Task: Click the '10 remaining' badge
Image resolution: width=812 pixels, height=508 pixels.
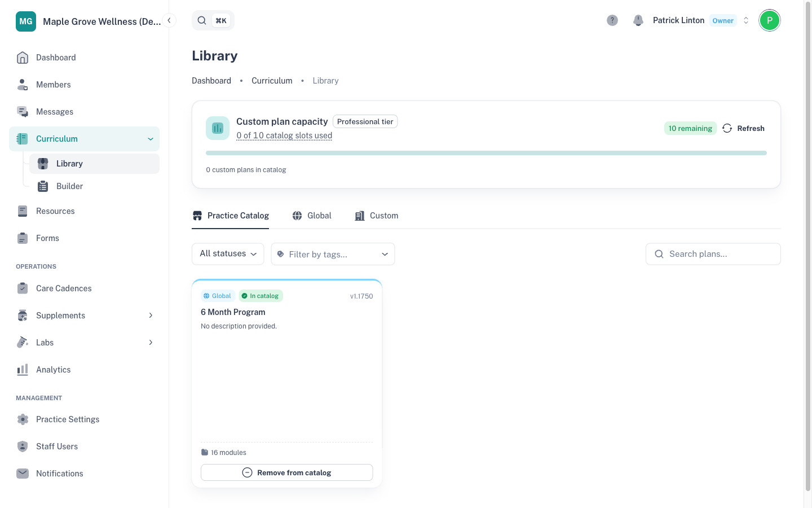Action: pos(690,129)
